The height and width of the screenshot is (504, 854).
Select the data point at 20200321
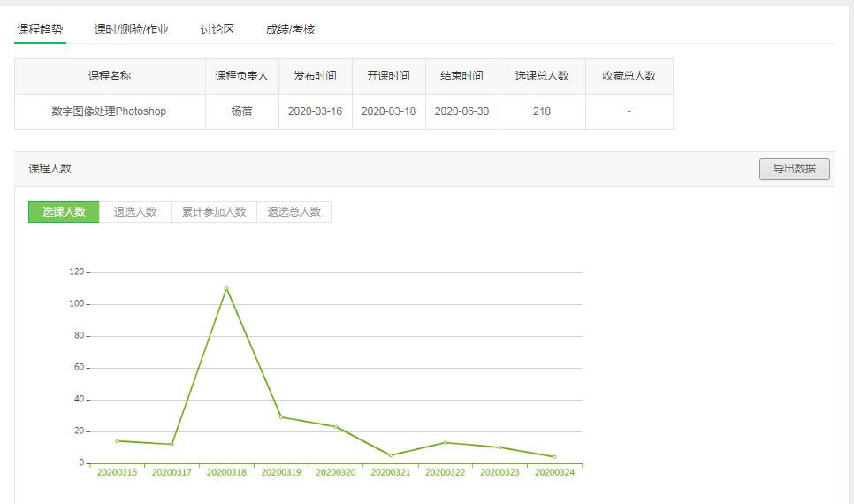pyautogui.click(x=391, y=455)
